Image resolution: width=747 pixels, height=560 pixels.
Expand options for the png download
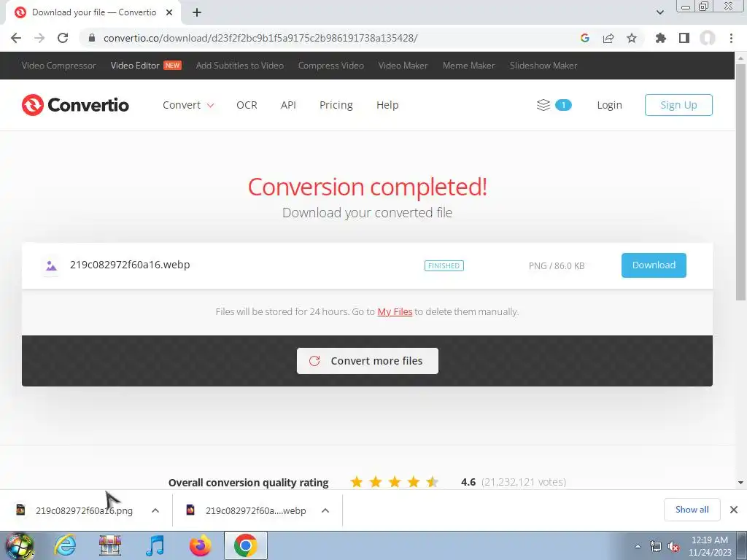click(x=155, y=510)
